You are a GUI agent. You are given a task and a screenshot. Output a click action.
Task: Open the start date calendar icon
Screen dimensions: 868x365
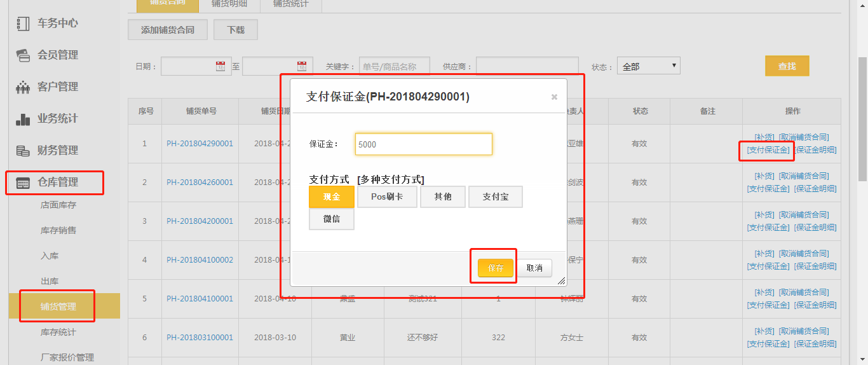(x=220, y=66)
